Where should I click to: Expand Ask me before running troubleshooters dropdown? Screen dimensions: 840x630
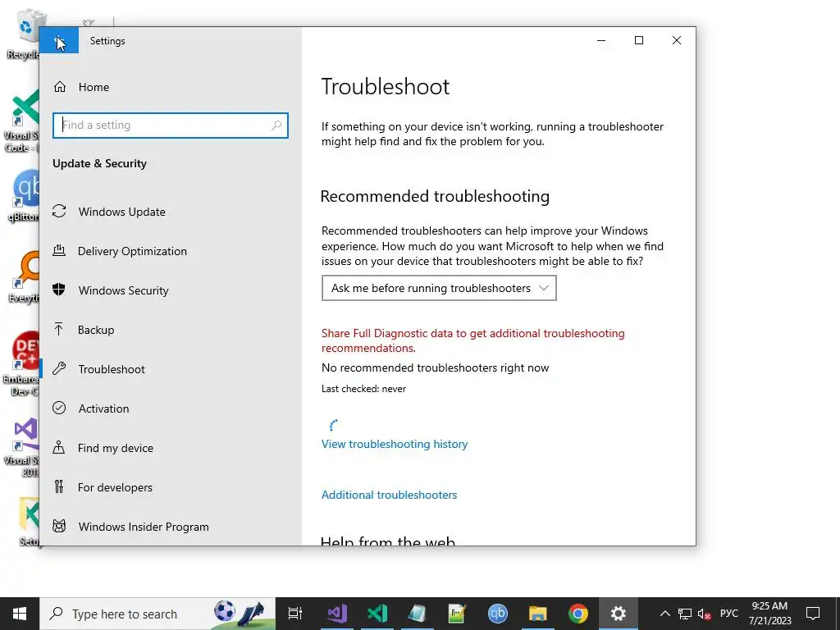point(439,288)
